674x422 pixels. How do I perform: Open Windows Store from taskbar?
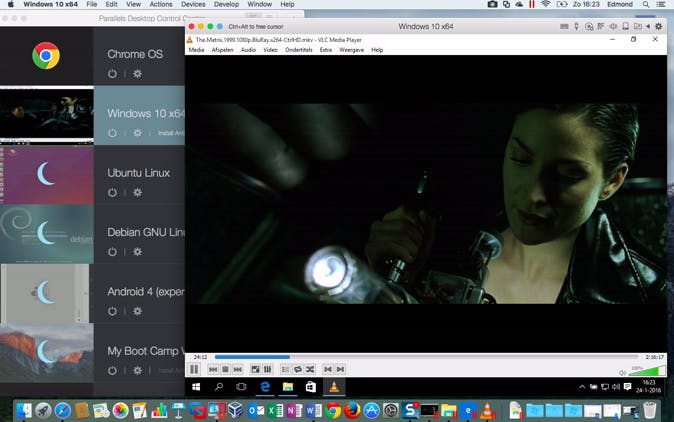[311, 387]
